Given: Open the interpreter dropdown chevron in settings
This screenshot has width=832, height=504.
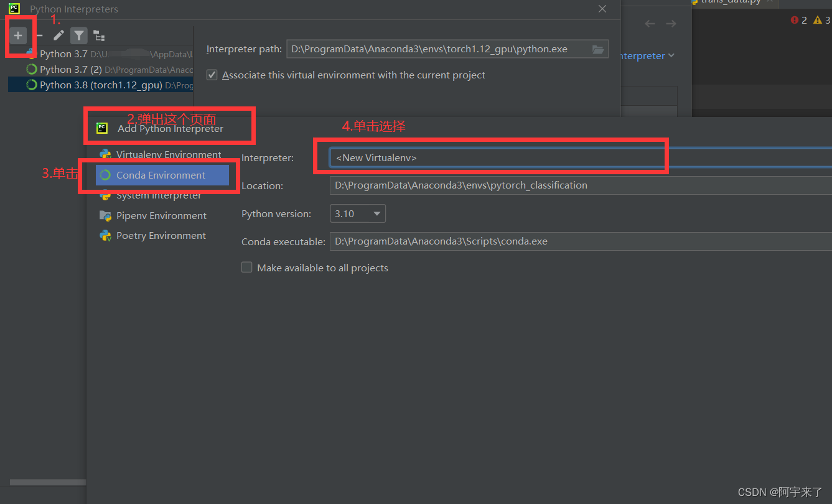Looking at the screenshot, I should tap(671, 56).
